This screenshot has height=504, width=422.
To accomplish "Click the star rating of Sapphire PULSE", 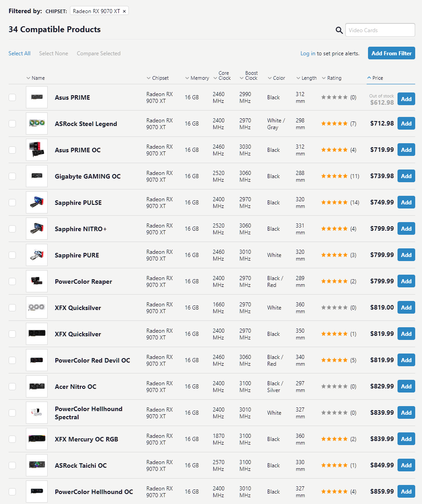I will click(x=334, y=203).
